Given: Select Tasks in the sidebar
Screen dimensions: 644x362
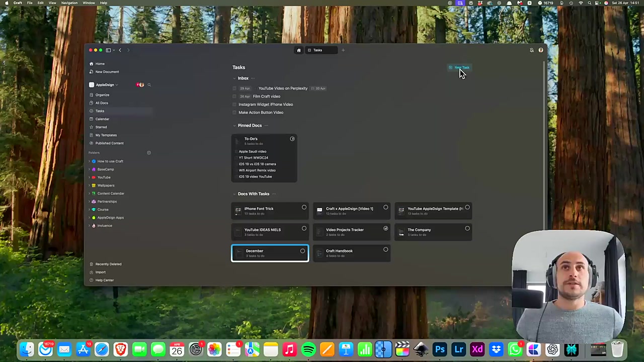Looking at the screenshot, I should pos(100,111).
